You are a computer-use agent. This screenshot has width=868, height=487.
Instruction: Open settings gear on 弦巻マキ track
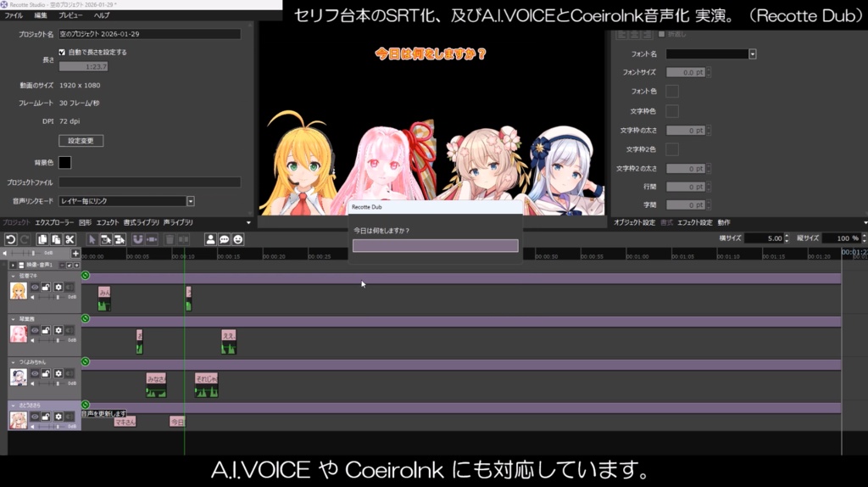[58, 287]
